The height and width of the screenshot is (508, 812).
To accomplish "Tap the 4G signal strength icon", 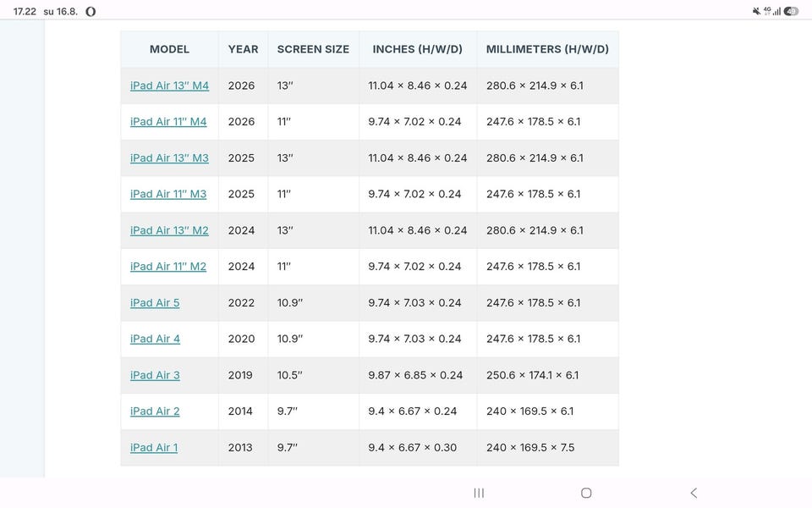I will pyautogui.click(x=772, y=11).
